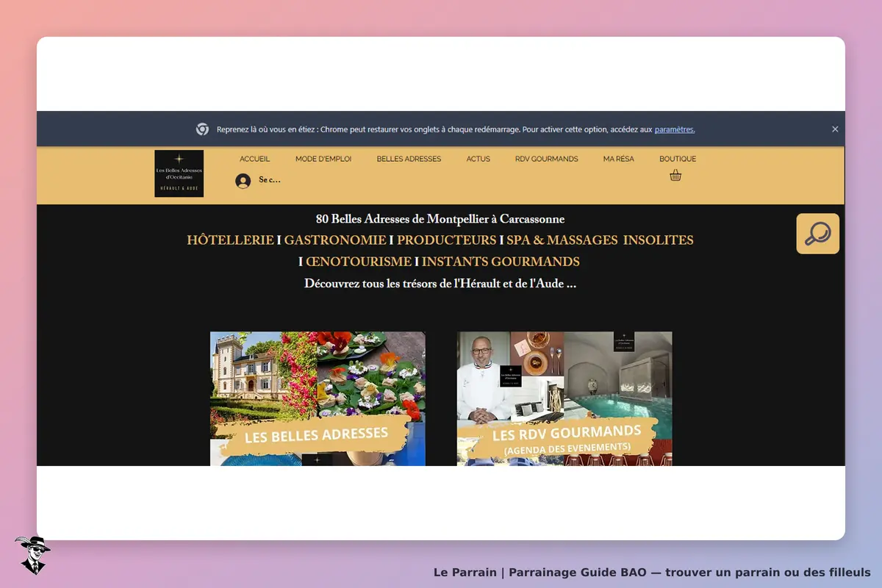Click the shopping basket icon
This screenshot has height=588, width=882.
click(675, 176)
